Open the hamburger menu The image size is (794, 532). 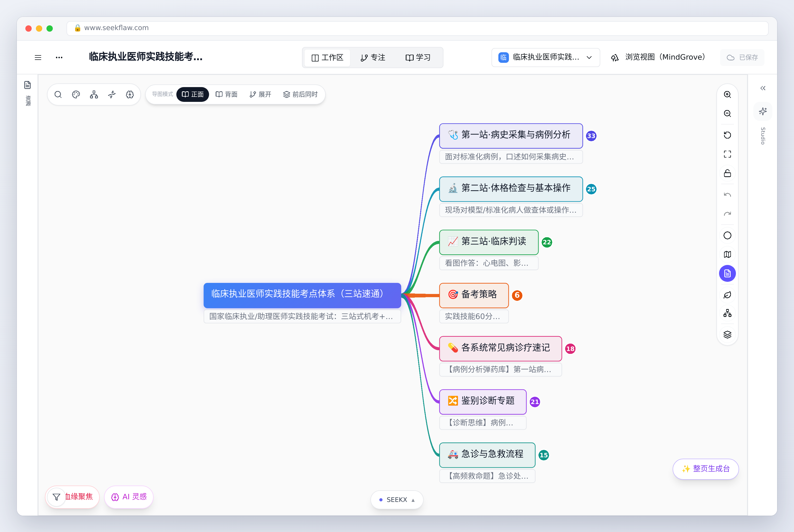pos(38,57)
